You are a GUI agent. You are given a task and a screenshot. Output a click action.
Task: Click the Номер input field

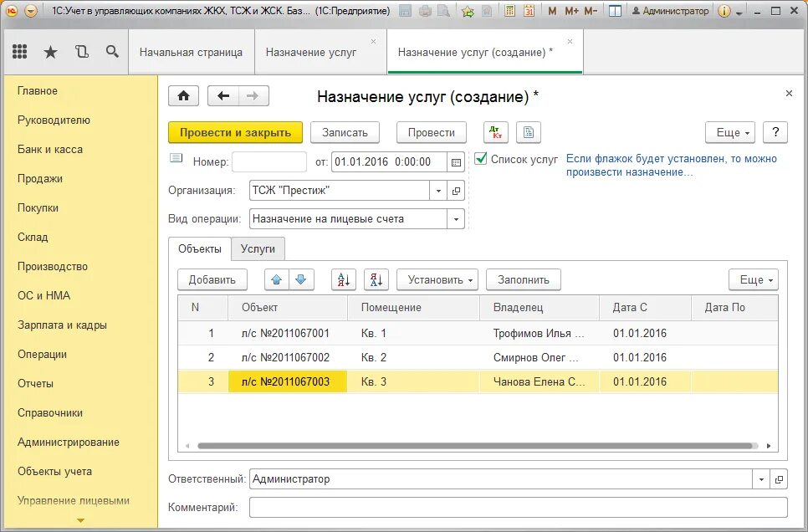[x=269, y=162]
